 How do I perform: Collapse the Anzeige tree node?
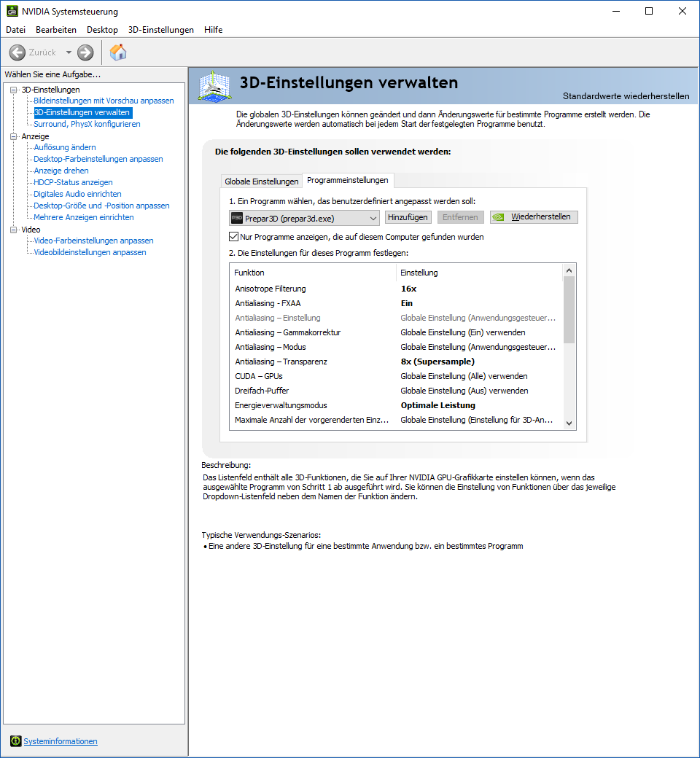coord(14,136)
